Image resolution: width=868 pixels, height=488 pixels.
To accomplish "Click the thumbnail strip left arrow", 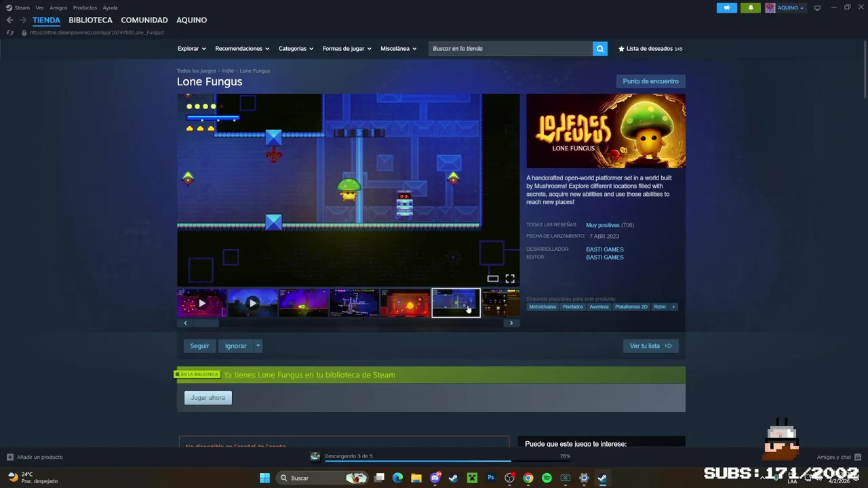I will (x=185, y=323).
